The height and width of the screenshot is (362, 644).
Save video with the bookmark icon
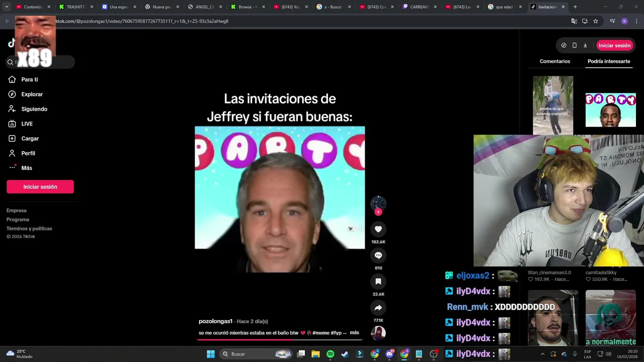tap(378, 282)
